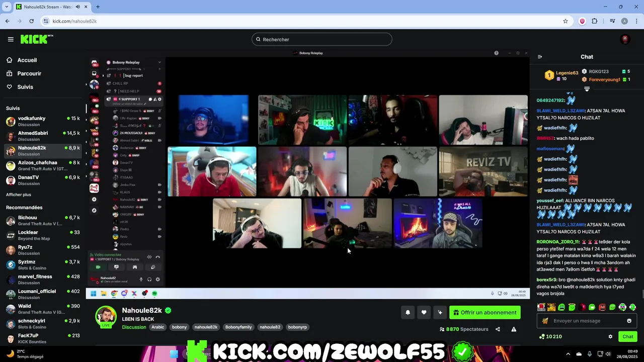The image size is (644, 362).
Task: Report the stream with warning triangle icon
Action: (x=514, y=329)
